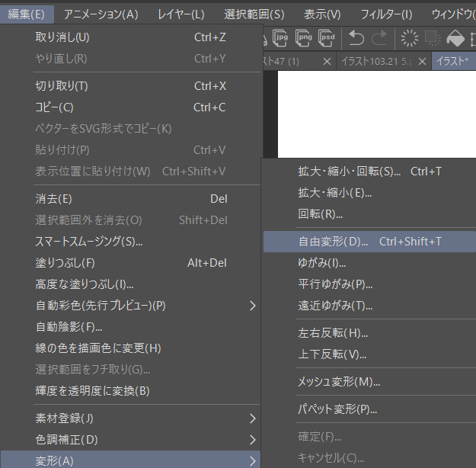Select 自由変形(D) from the submenu
The width and height of the screenshot is (476, 468).
334,242
